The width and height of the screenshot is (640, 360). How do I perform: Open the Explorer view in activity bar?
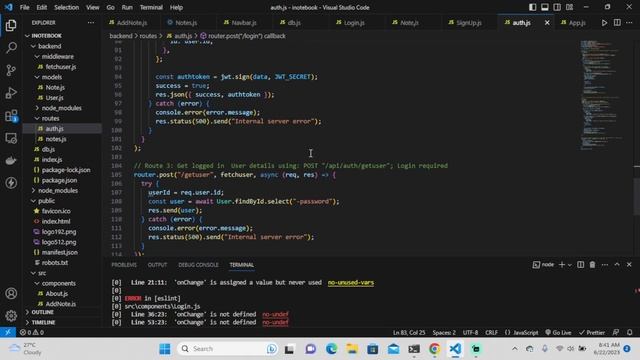(x=11, y=25)
